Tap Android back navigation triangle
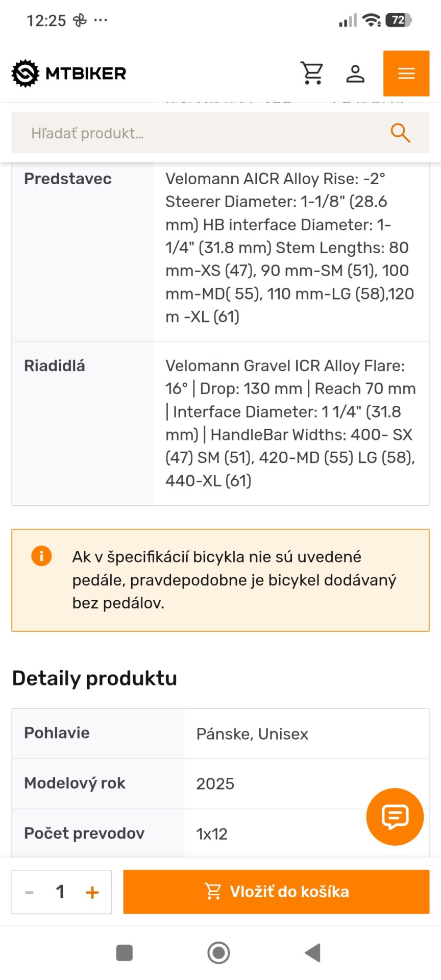 click(312, 952)
